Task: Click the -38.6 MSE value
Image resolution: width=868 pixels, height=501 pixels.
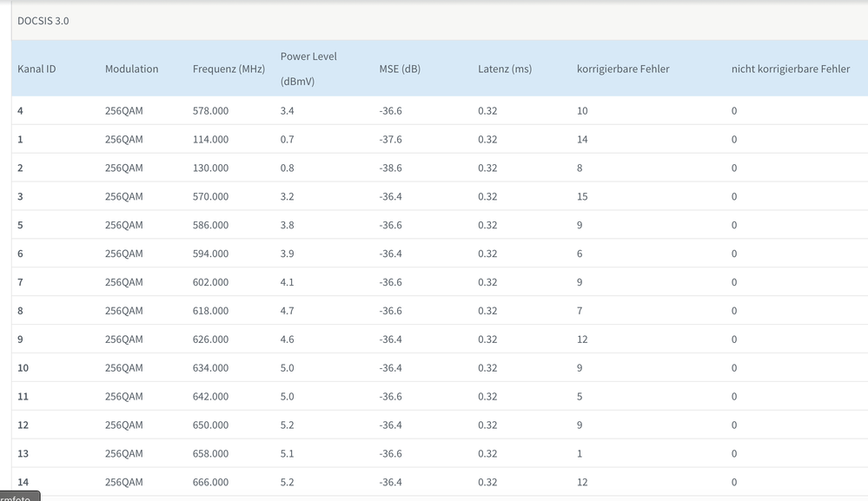Action: [x=391, y=168]
